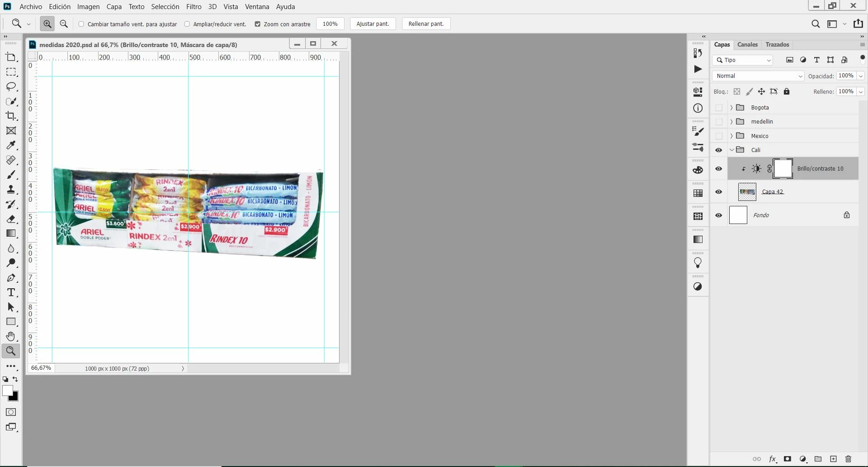The width and height of the screenshot is (868, 467).
Task: Select the Horizontal Type tool
Action: pyautogui.click(x=11, y=292)
